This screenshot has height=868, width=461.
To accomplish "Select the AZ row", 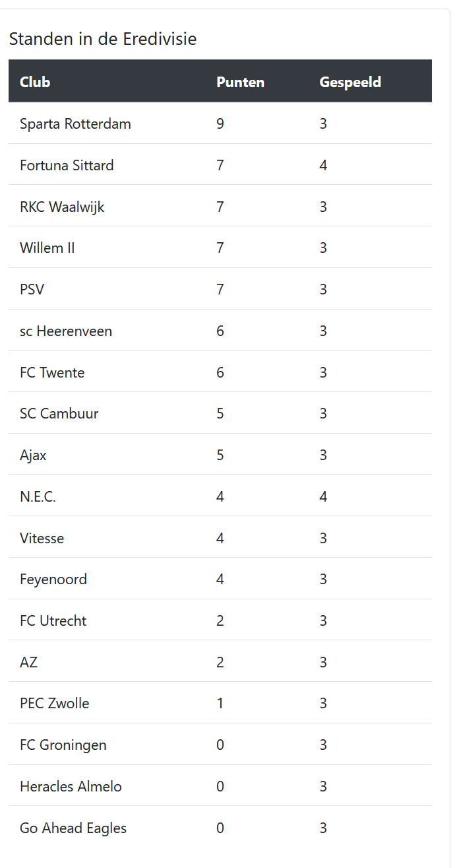I will point(220,661).
